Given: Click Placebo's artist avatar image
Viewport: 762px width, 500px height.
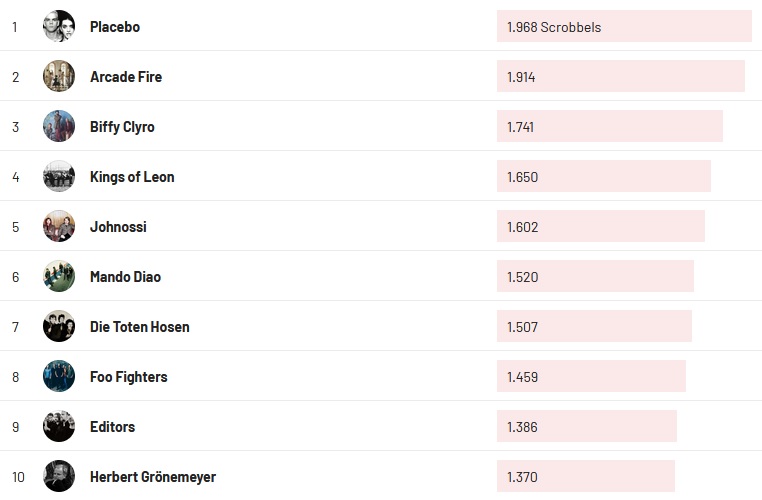Looking at the screenshot, I should [59, 27].
